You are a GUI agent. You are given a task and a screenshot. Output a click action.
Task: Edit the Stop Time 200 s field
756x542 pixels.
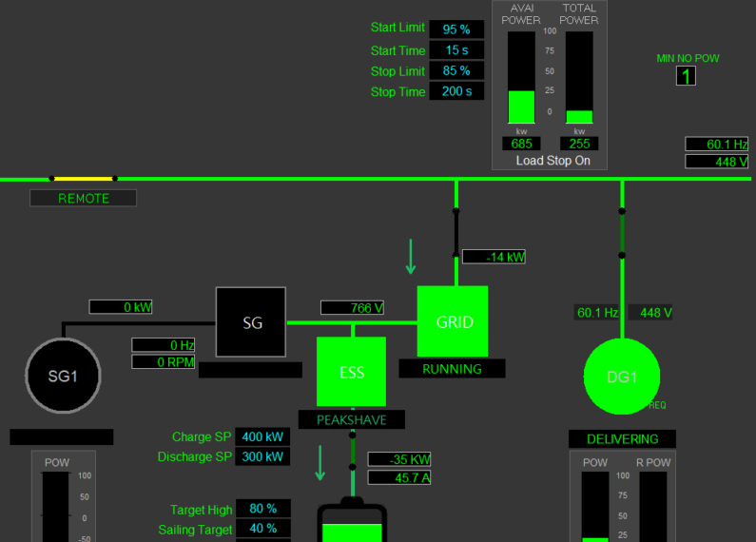(456, 91)
